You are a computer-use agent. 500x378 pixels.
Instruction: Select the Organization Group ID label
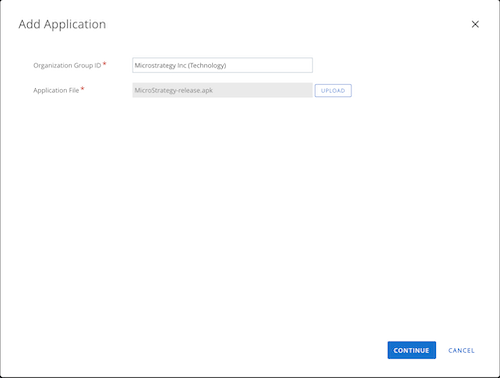[x=67, y=65]
